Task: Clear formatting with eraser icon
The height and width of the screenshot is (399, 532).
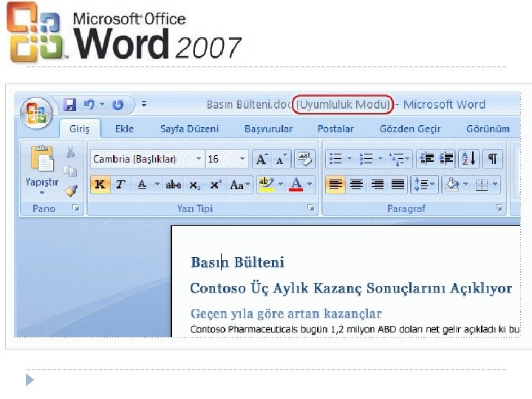Action: point(304,159)
